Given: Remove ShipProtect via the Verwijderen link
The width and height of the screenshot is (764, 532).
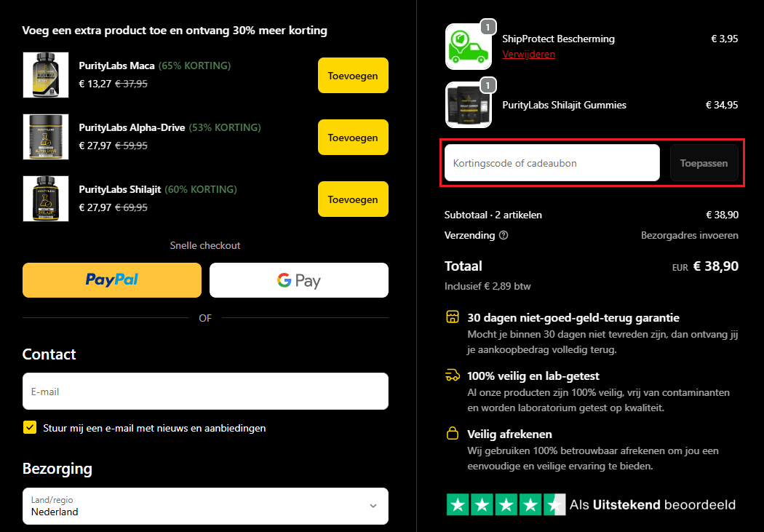Looking at the screenshot, I should (529, 54).
